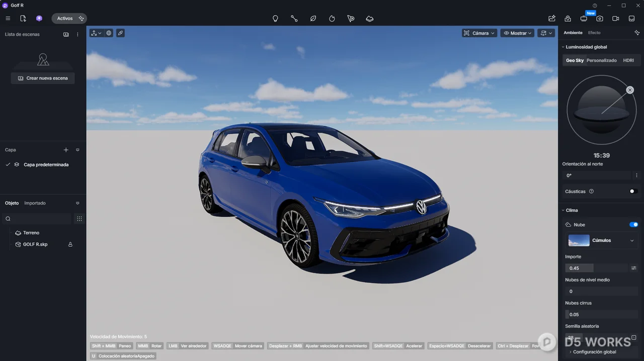Screen dimensions: 644x361
Task: Switch to the Importado tab
Action: [35, 203]
